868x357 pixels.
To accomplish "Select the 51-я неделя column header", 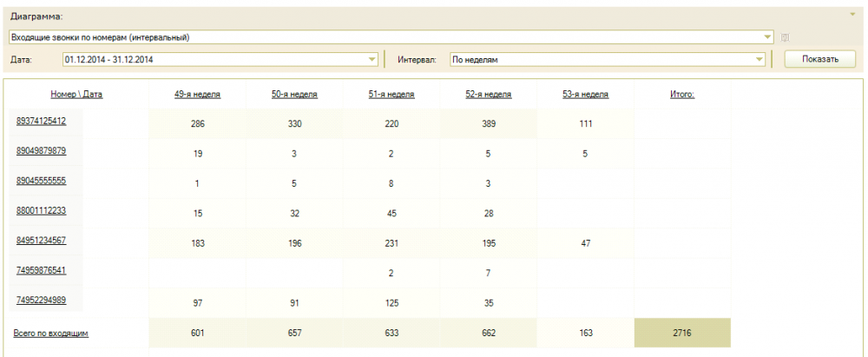I will (x=391, y=94).
